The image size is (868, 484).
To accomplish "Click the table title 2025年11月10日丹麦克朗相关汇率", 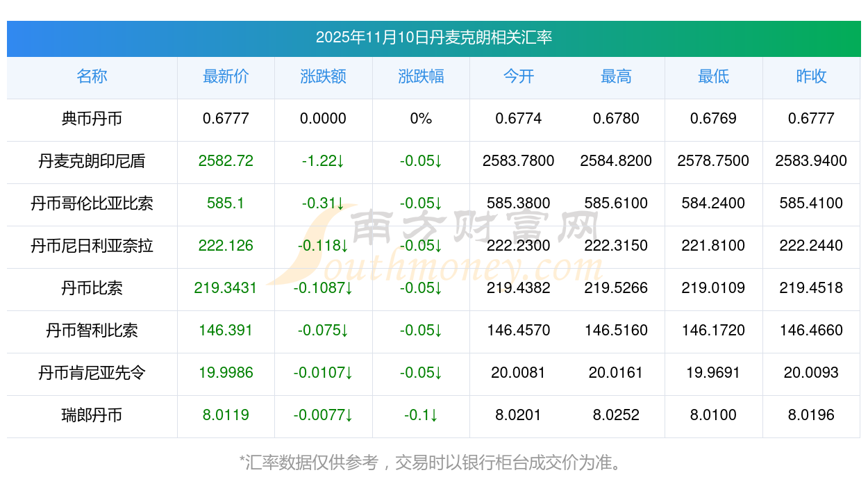I will pyautogui.click(x=433, y=37).
